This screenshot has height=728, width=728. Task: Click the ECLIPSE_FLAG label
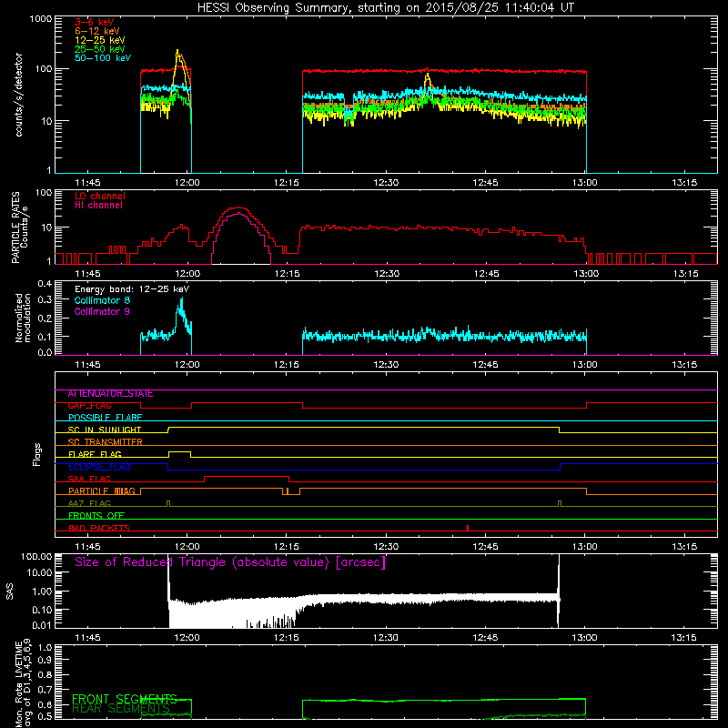click(99, 467)
